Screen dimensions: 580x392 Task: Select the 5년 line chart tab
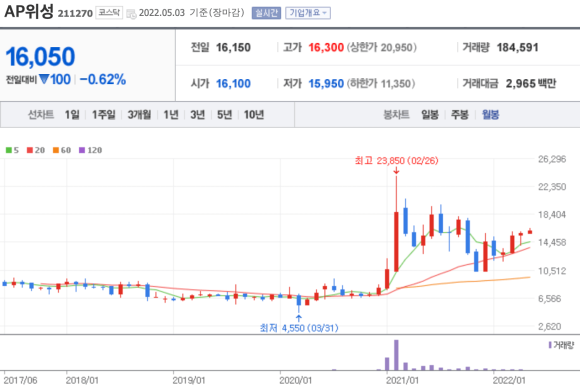[x=224, y=115]
